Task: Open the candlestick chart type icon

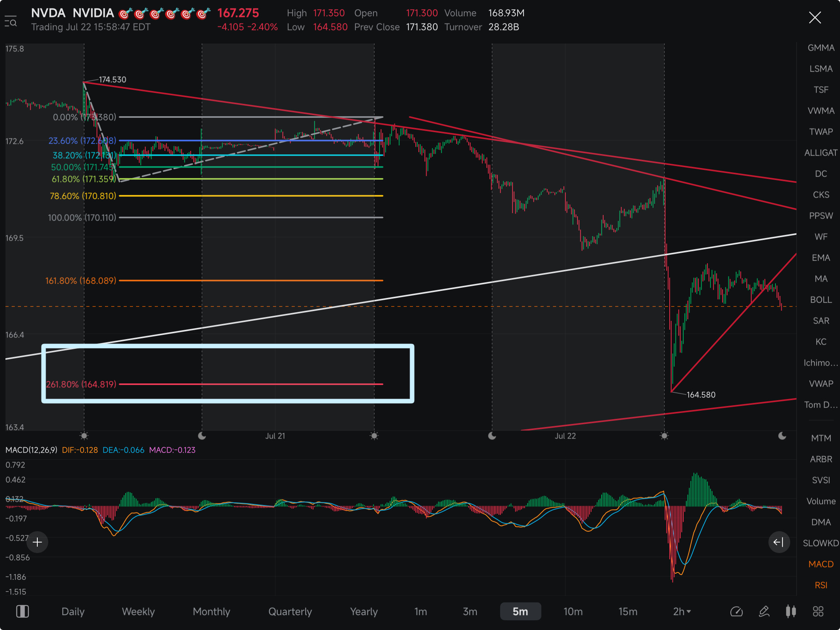Action: pyautogui.click(x=791, y=612)
